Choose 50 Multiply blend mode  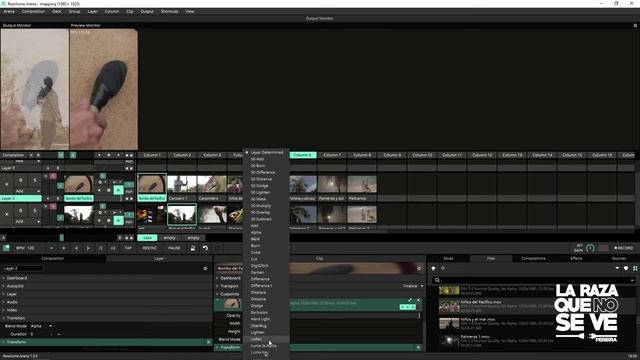point(266,206)
